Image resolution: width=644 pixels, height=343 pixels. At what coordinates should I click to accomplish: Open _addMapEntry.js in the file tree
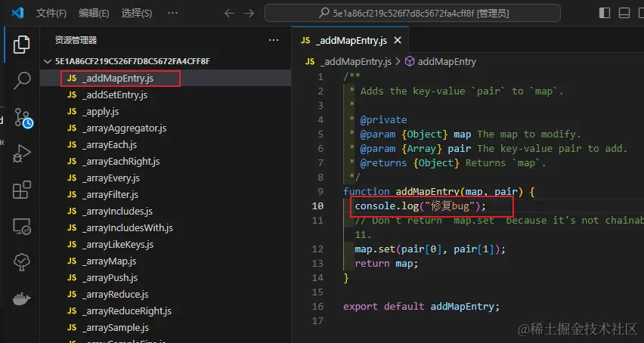tap(166, 78)
